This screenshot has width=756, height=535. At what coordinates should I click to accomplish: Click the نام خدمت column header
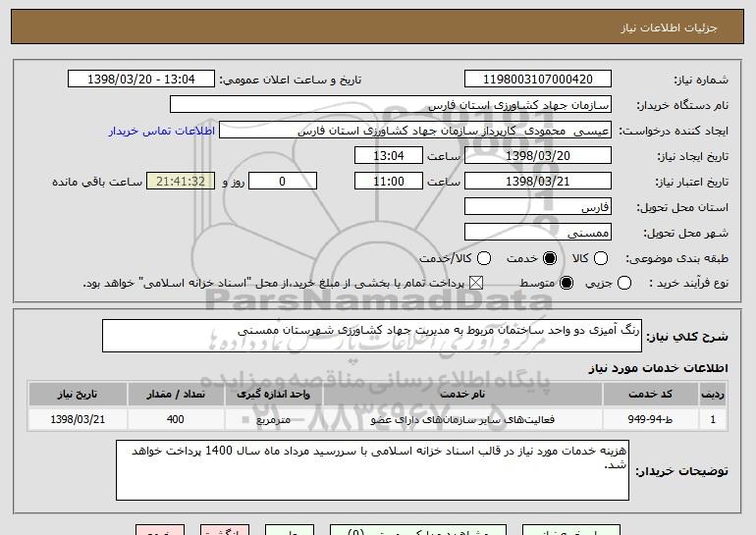tap(462, 395)
